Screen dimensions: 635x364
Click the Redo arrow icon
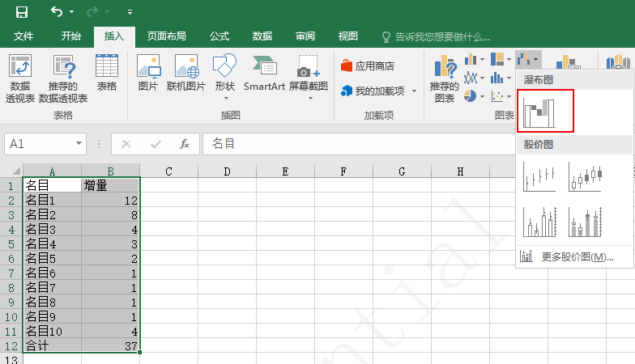(x=92, y=11)
